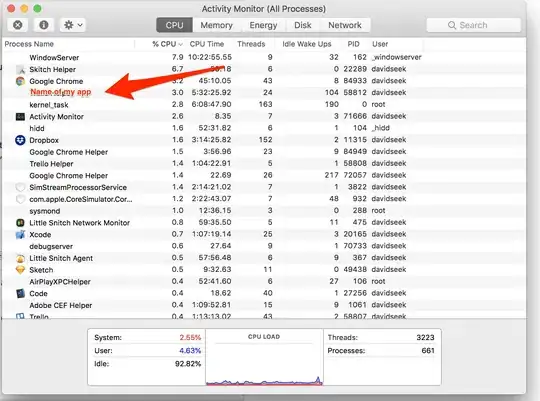
Task: Switch to the Energy tab
Action: pyautogui.click(x=263, y=25)
